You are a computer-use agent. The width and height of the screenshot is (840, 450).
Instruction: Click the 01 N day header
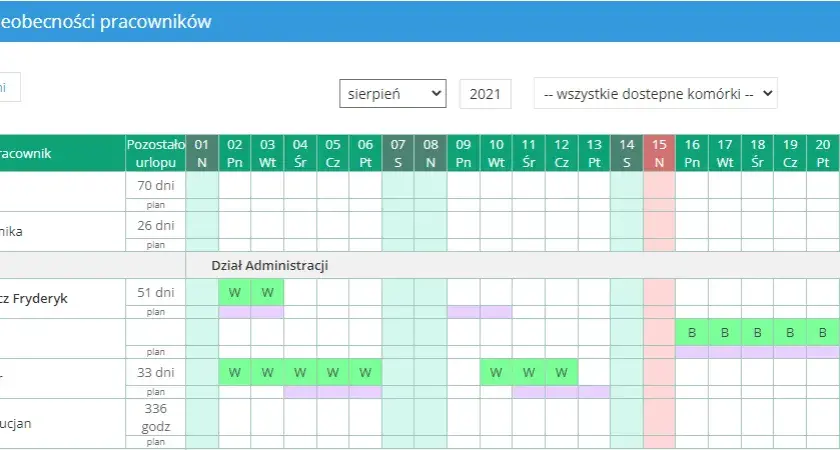202,153
